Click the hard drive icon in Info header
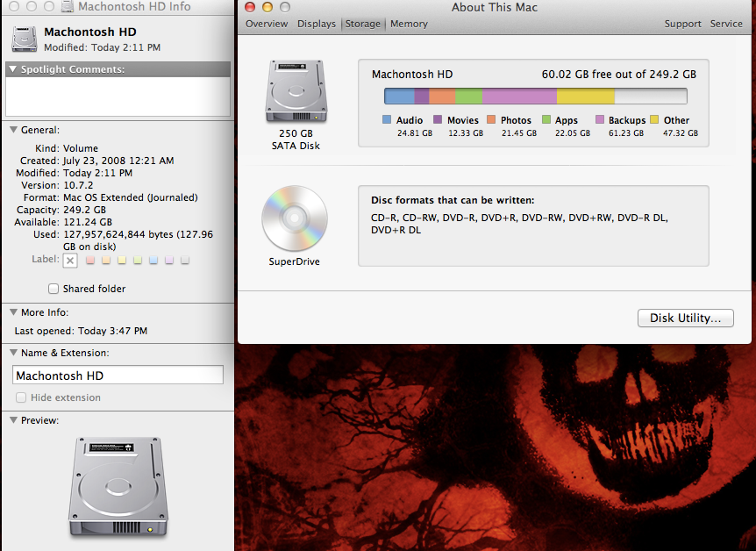756x551 pixels. (24, 39)
